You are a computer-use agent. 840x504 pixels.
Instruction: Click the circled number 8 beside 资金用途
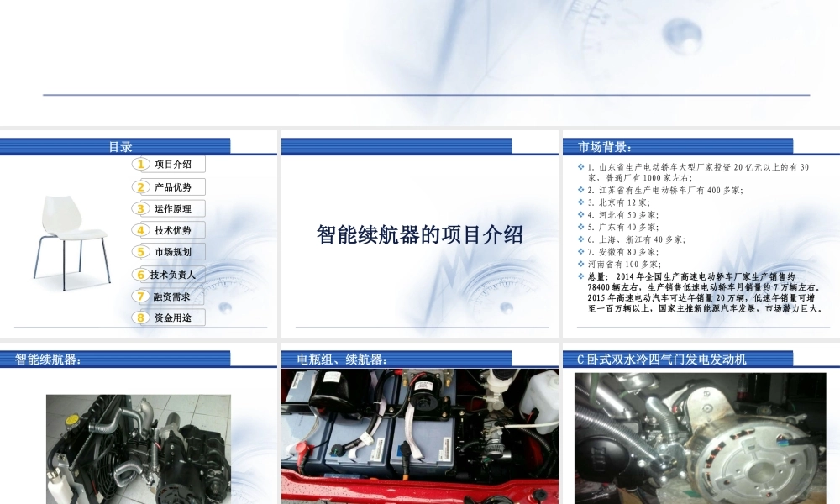[142, 317]
